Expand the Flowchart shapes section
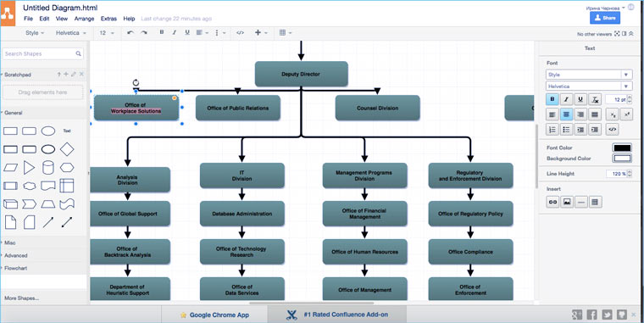 coord(15,268)
